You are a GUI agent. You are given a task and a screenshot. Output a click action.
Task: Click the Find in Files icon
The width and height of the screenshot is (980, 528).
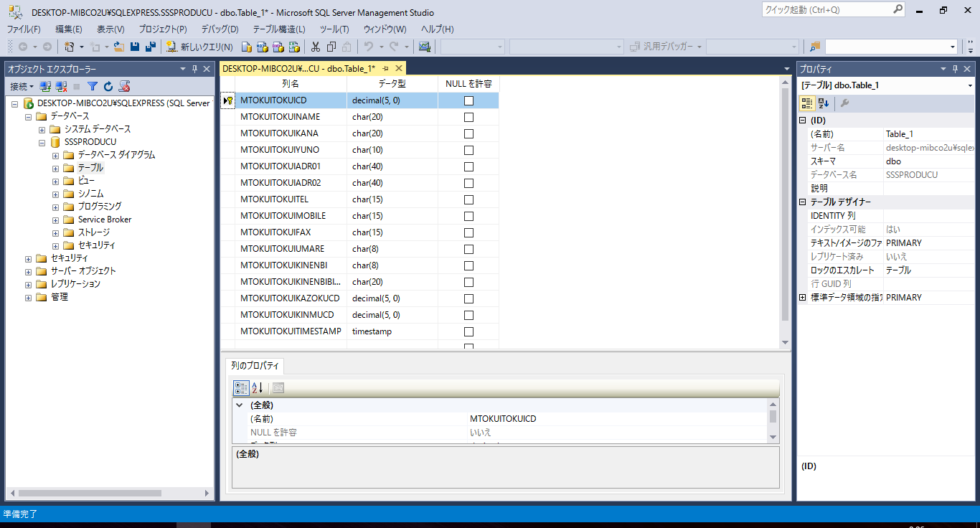coord(814,47)
